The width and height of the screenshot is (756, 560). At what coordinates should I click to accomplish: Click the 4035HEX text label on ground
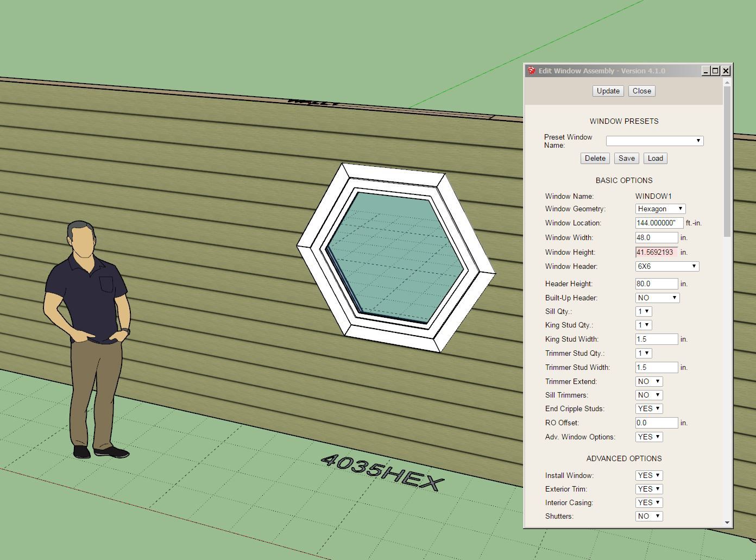click(383, 474)
